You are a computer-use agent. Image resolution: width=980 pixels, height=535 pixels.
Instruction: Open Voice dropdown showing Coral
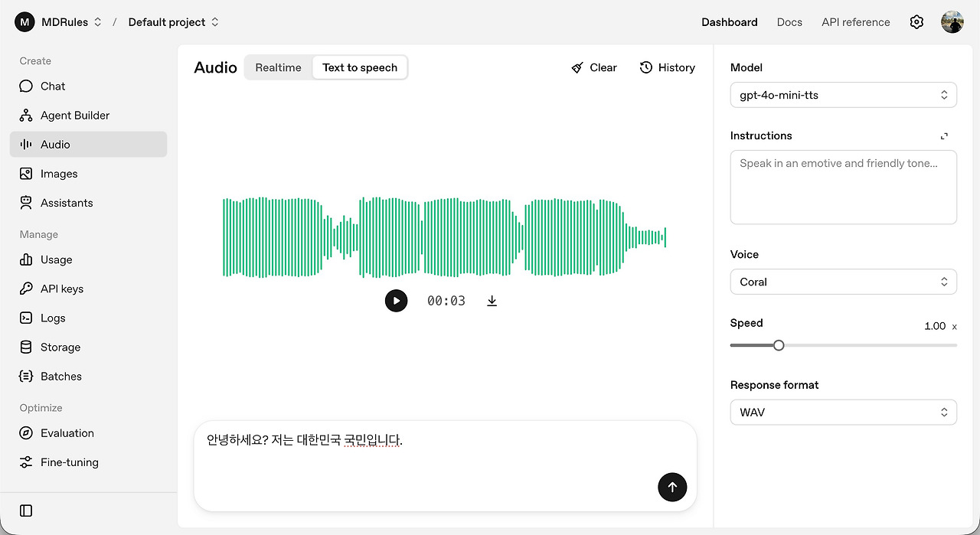click(x=844, y=282)
